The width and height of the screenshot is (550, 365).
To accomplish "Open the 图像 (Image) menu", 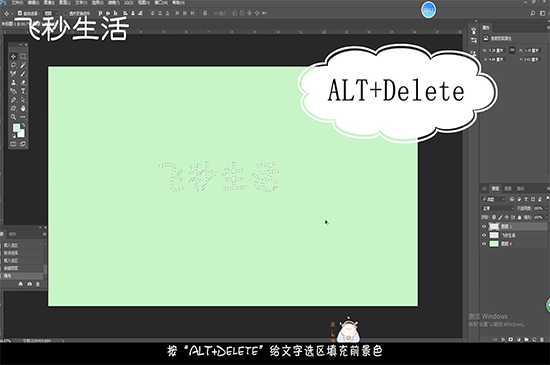I will tap(49, 3).
